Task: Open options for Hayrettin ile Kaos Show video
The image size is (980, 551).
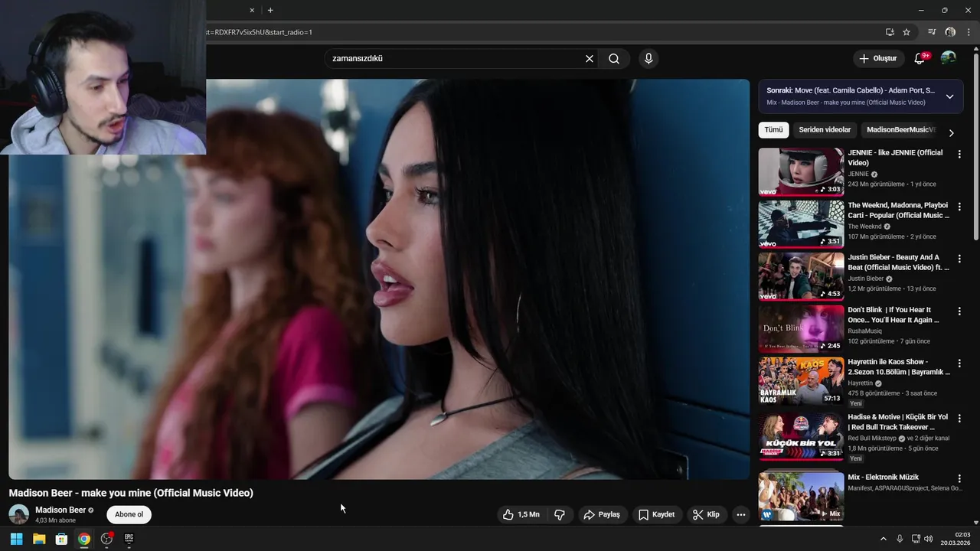Action: coord(959,364)
